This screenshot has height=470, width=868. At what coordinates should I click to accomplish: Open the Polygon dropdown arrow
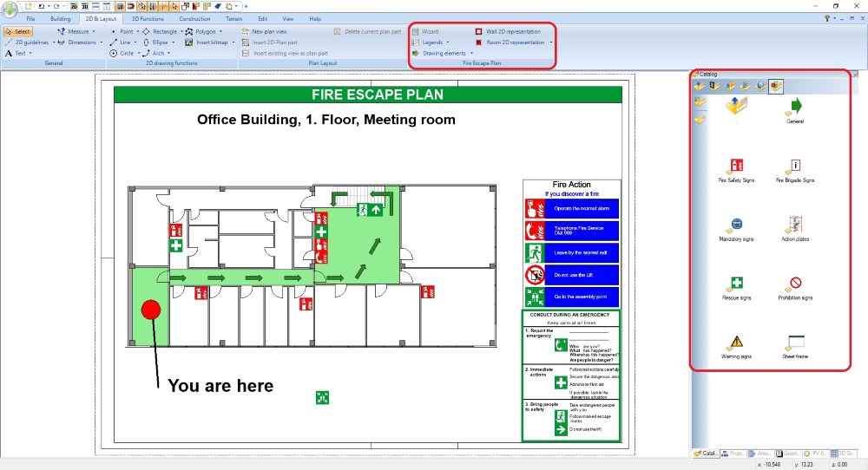point(220,31)
